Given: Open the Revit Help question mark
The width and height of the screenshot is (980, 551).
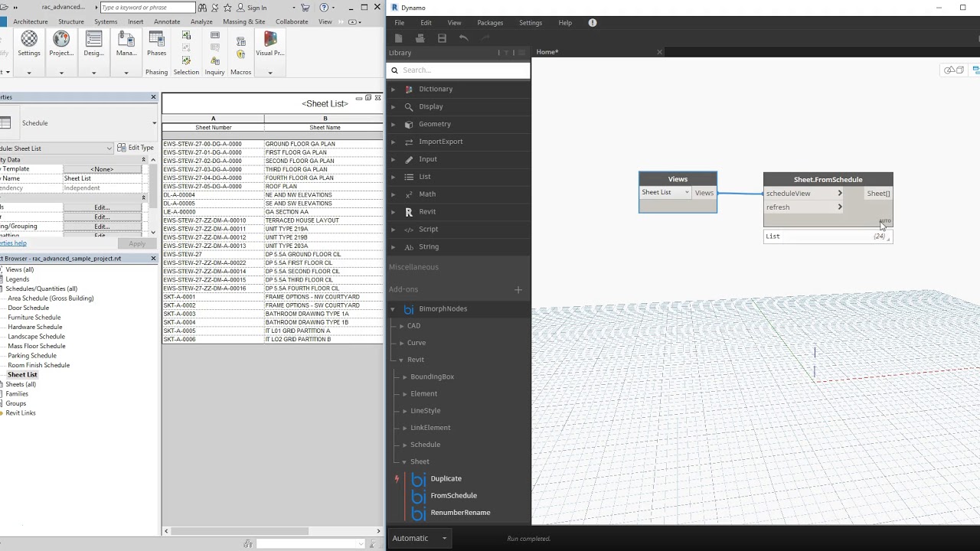Looking at the screenshot, I should 324,8.
